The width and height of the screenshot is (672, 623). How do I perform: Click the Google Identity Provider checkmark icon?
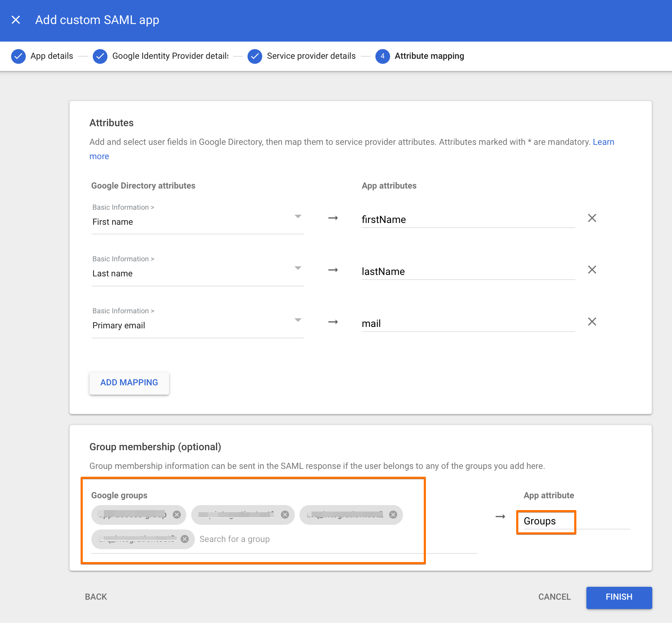tap(100, 56)
